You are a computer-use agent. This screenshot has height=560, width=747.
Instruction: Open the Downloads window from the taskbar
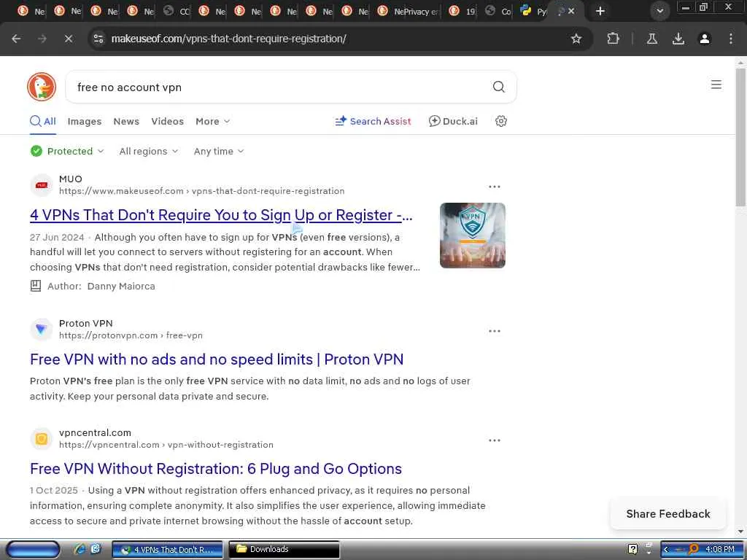pos(284,549)
